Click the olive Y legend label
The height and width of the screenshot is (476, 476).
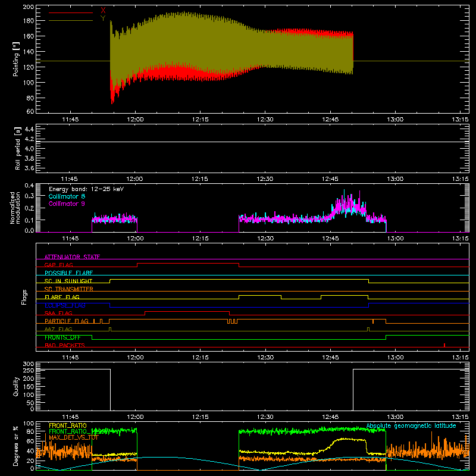103,18
